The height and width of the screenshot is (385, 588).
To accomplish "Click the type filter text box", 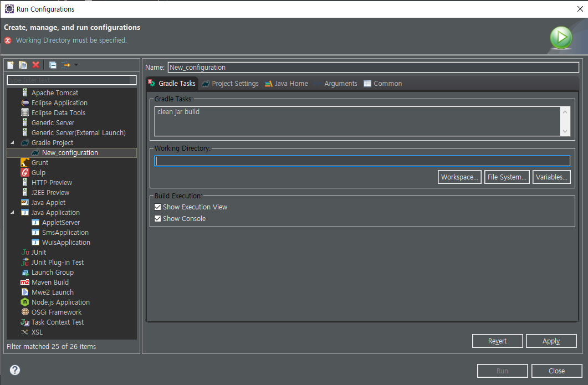I will [x=71, y=80].
